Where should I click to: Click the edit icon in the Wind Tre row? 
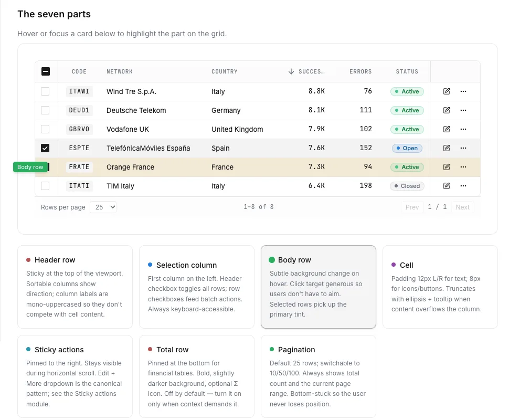click(x=447, y=91)
